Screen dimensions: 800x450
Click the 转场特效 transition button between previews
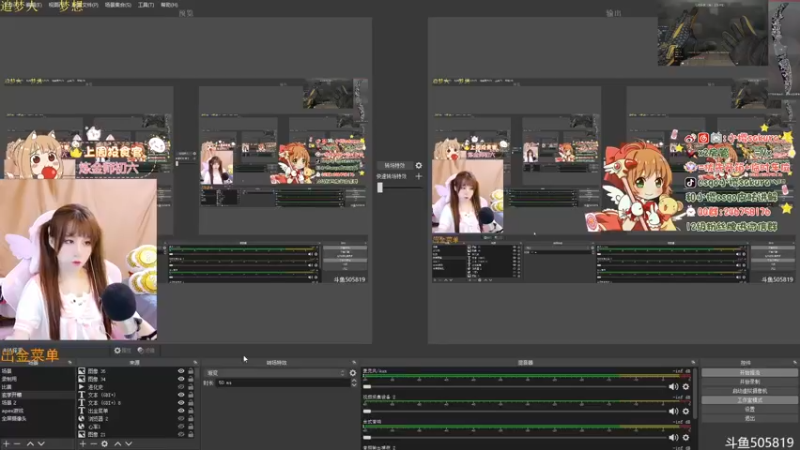click(x=394, y=165)
